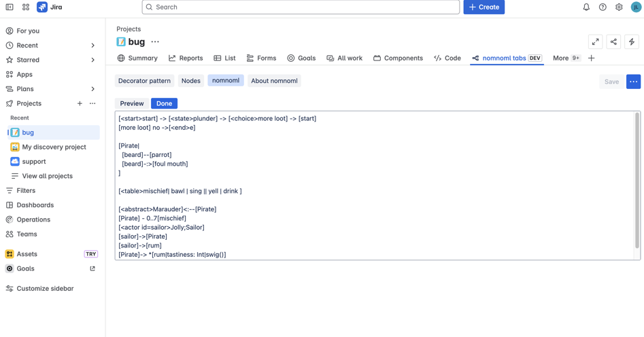
Task: Enter full screen with the expand icon
Action: tap(596, 41)
